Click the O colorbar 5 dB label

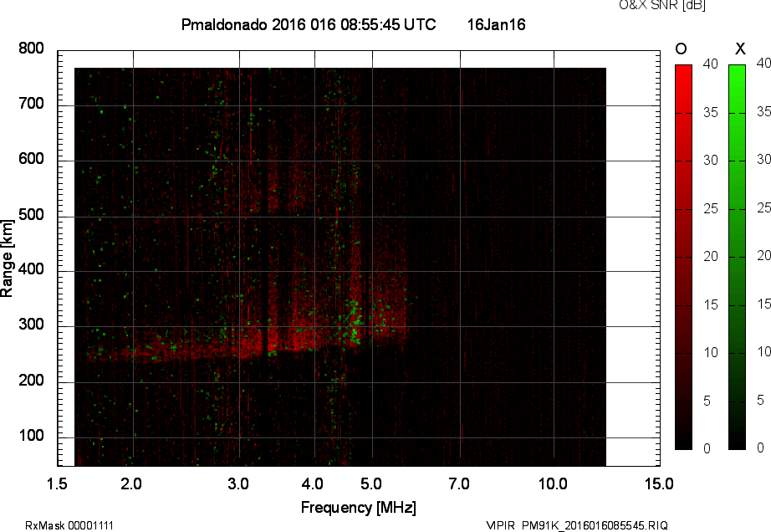tap(707, 402)
